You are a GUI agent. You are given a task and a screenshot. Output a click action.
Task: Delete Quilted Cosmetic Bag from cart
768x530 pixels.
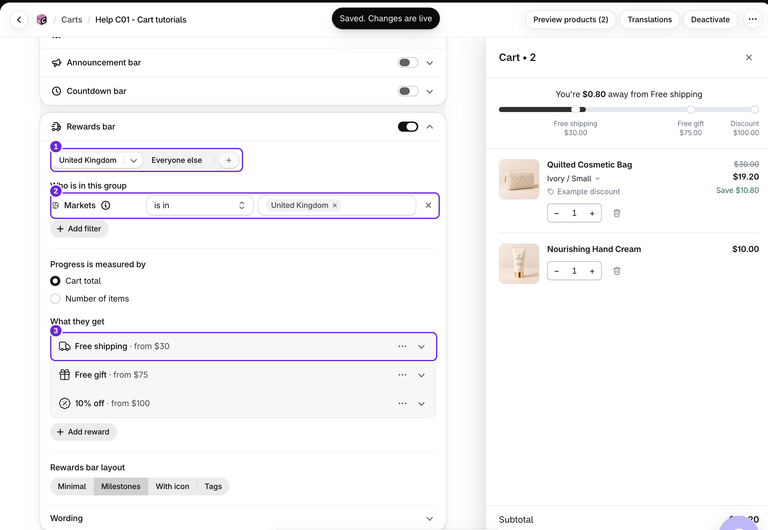[617, 213]
